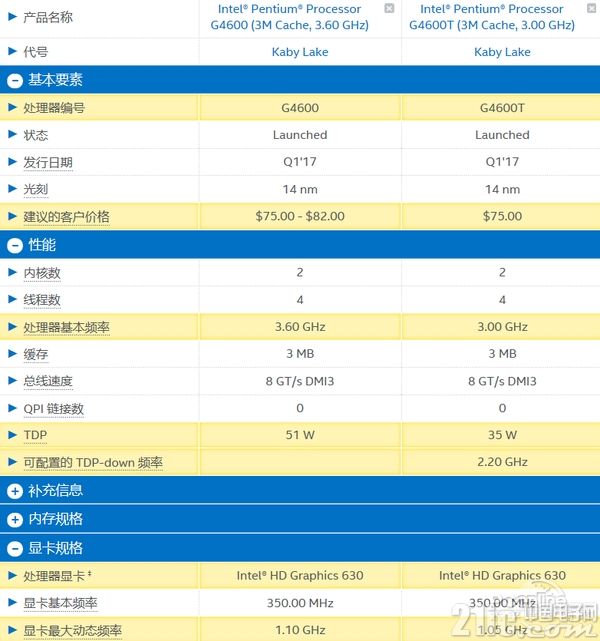The height and width of the screenshot is (641, 600).
Task: Click the arrow beside TDP row
Action: [x=12, y=435]
